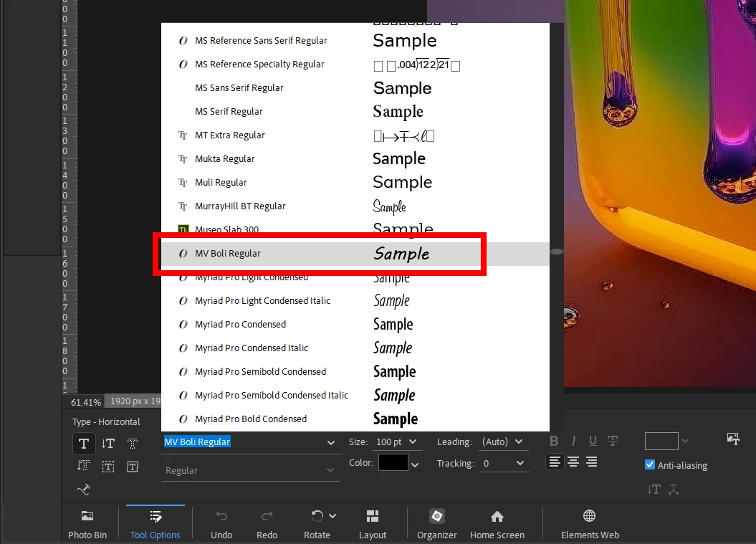Toggle the text orientation icon

click(654, 490)
